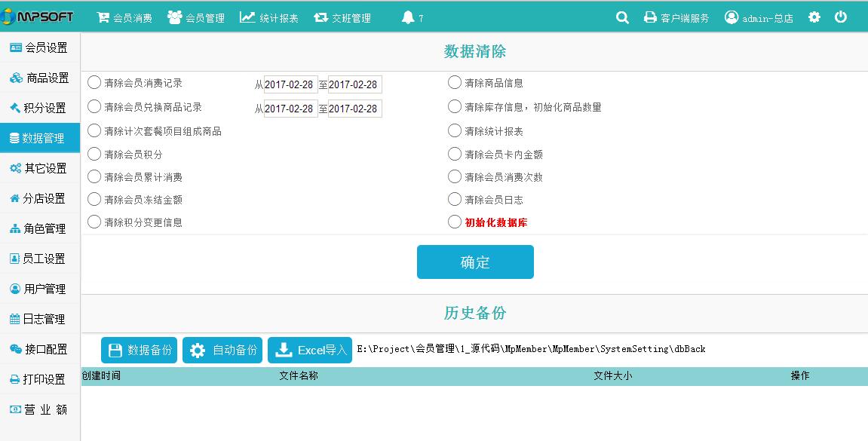Select 清除积分变更信息 radio button
Image resolution: width=868 pixels, height=441 pixels.
click(x=94, y=222)
